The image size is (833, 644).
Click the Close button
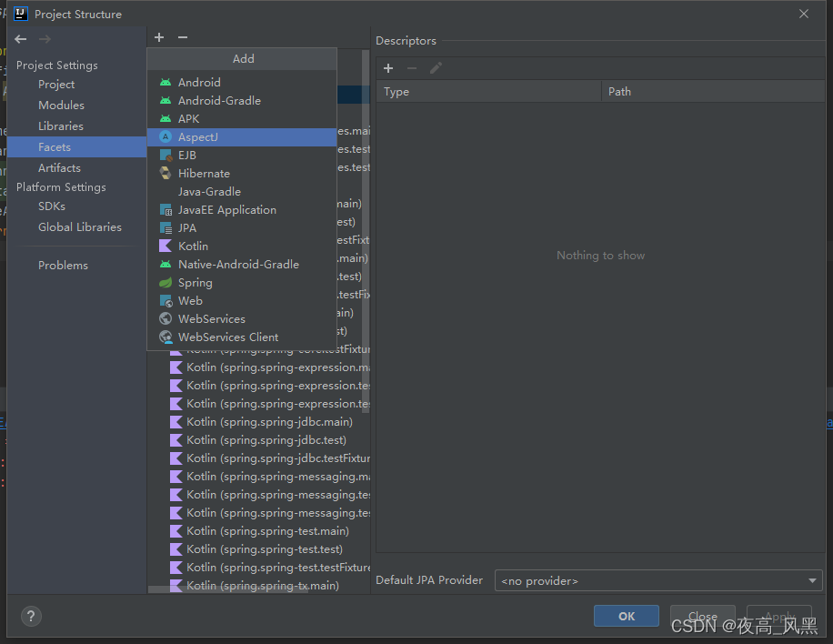[x=702, y=617]
